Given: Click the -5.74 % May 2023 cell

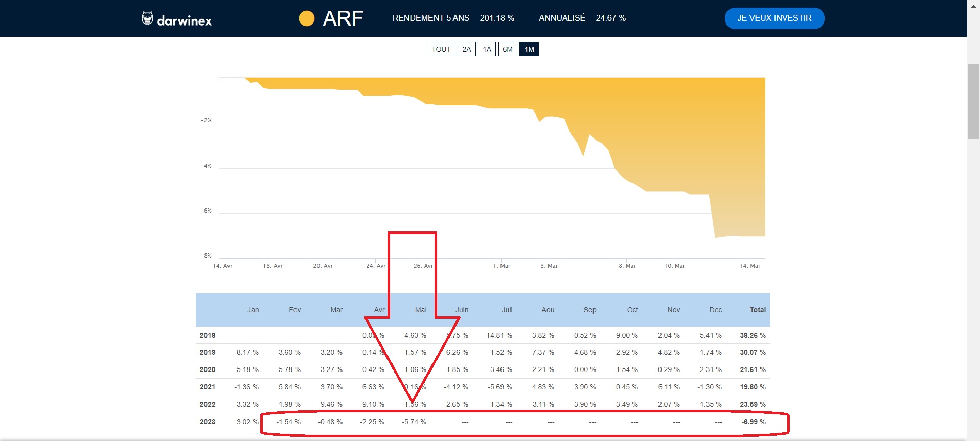Looking at the screenshot, I should click(x=414, y=422).
